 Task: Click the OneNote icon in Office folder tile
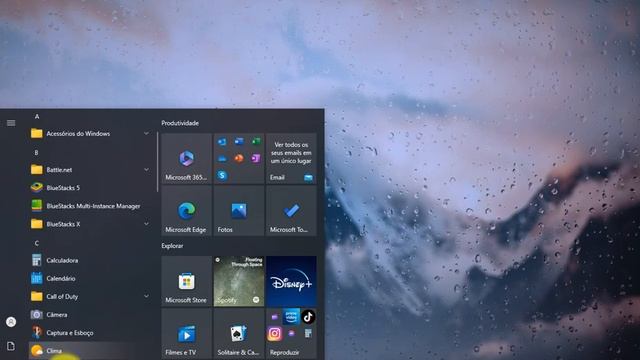(x=256, y=158)
